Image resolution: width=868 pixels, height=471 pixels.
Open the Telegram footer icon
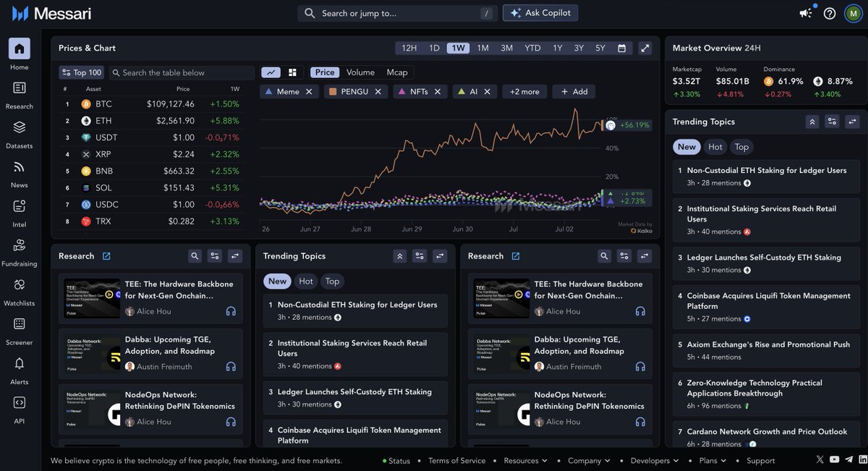[848, 459]
